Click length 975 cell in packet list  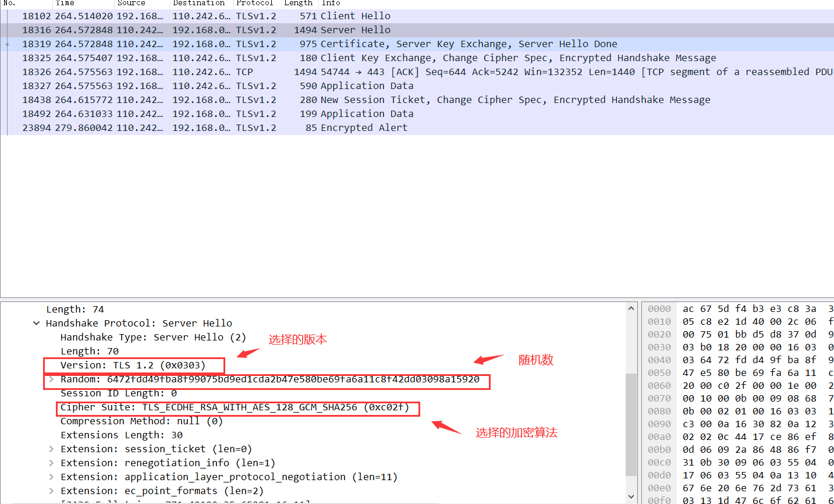click(308, 44)
